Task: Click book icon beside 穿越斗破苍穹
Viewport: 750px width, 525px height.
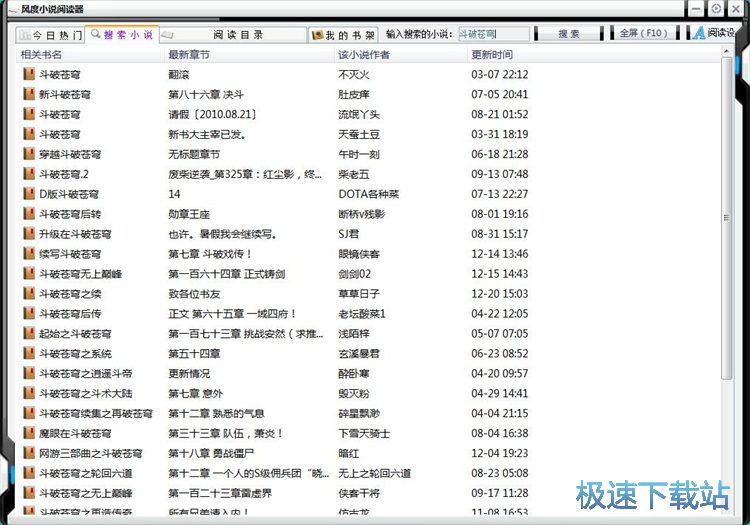Action: point(29,154)
